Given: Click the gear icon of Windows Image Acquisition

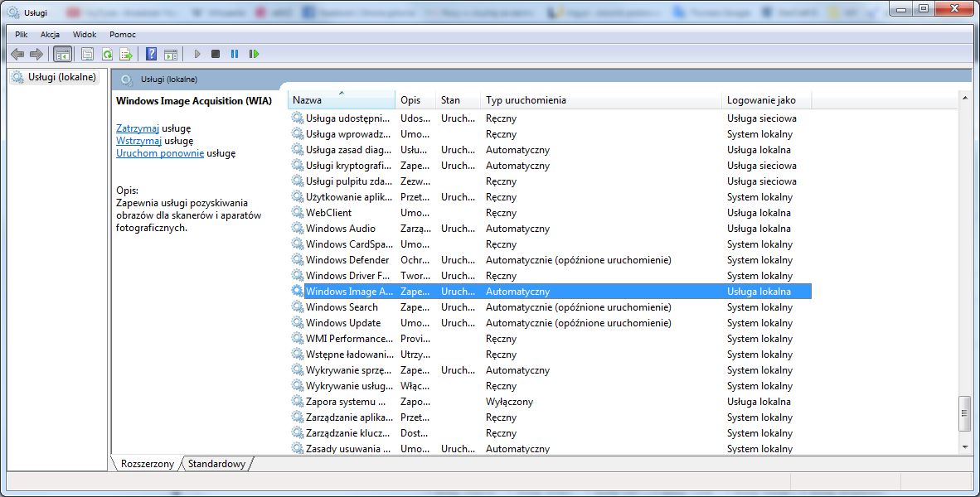Looking at the screenshot, I should (x=298, y=292).
